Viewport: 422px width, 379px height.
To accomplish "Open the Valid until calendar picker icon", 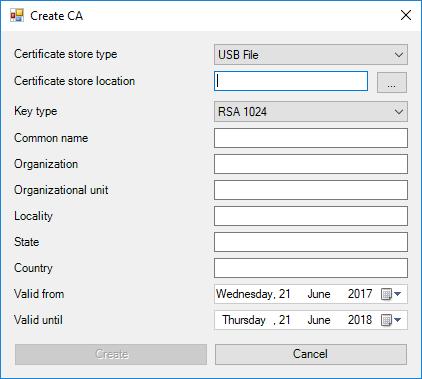I will (391, 320).
